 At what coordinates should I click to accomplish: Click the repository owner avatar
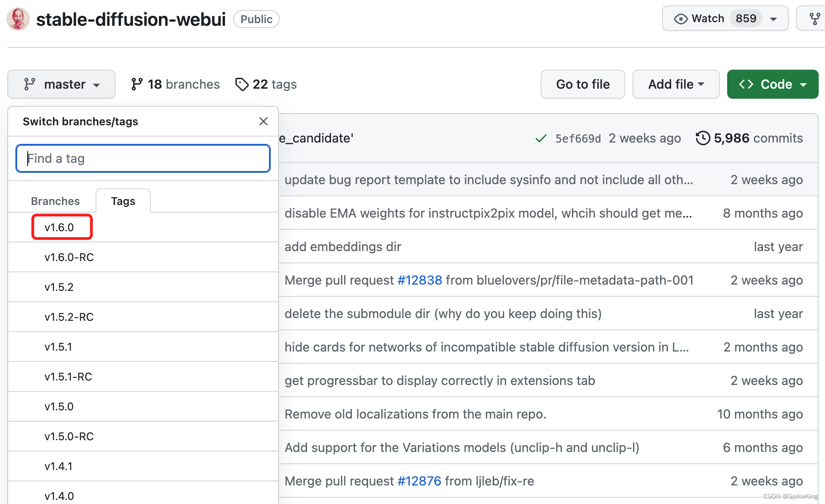click(x=18, y=19)
